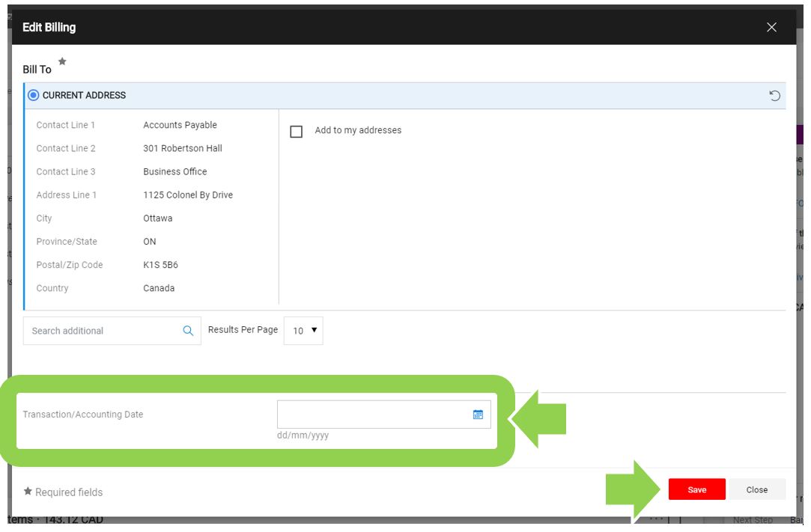Click the magnifying glass search icon

[188, 331]
